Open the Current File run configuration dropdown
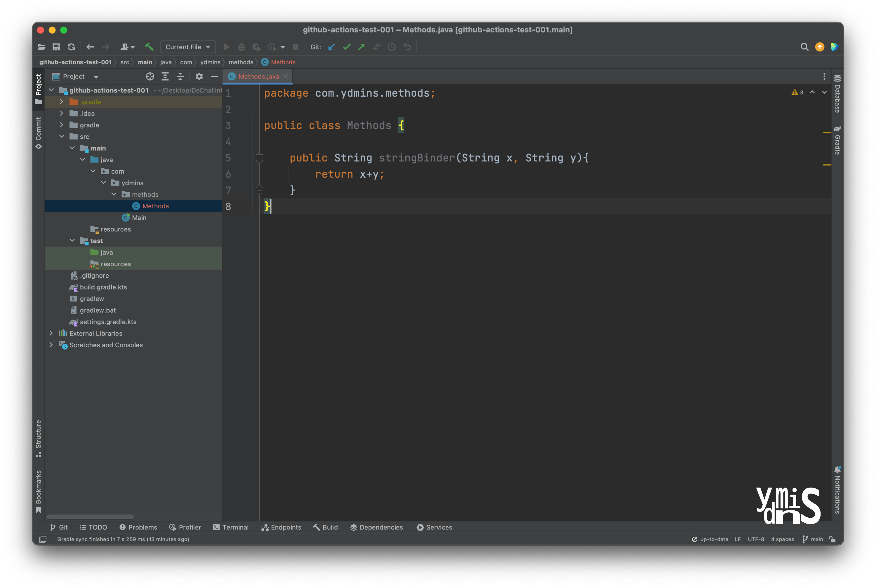This screenshot has width=876, height=588. (188, 47)
